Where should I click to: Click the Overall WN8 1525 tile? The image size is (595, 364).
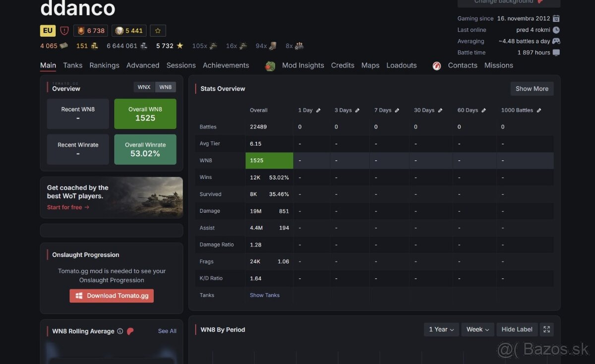(145, 114)
